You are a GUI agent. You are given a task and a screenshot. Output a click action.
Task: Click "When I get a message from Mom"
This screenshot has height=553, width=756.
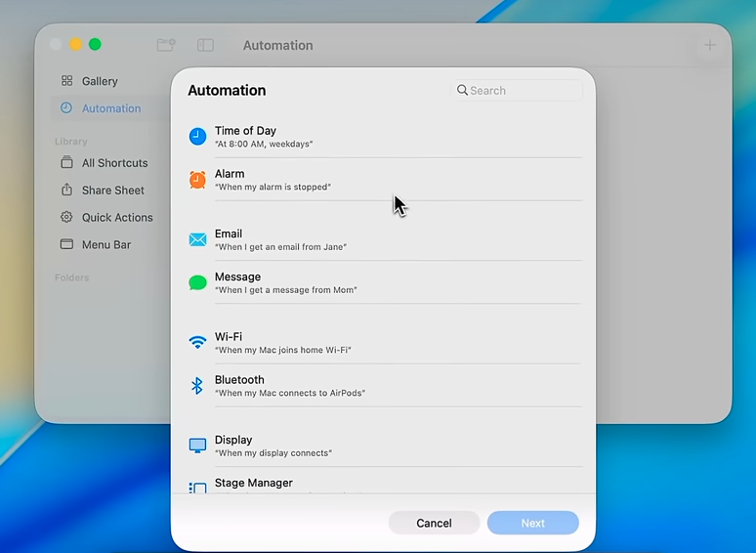click(286, 290)
